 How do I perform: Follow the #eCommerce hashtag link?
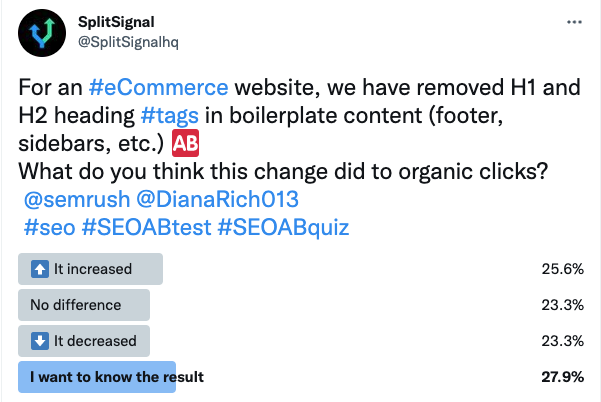162,88
